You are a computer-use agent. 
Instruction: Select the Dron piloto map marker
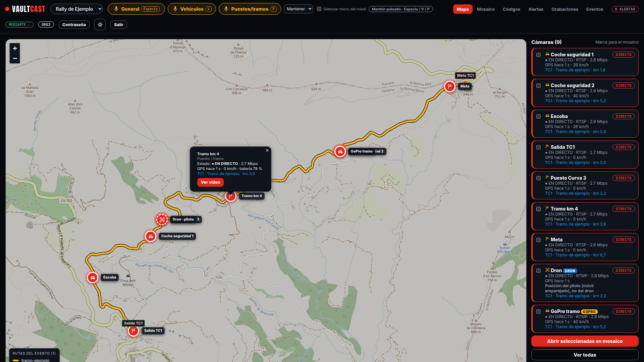click(162, 220)
